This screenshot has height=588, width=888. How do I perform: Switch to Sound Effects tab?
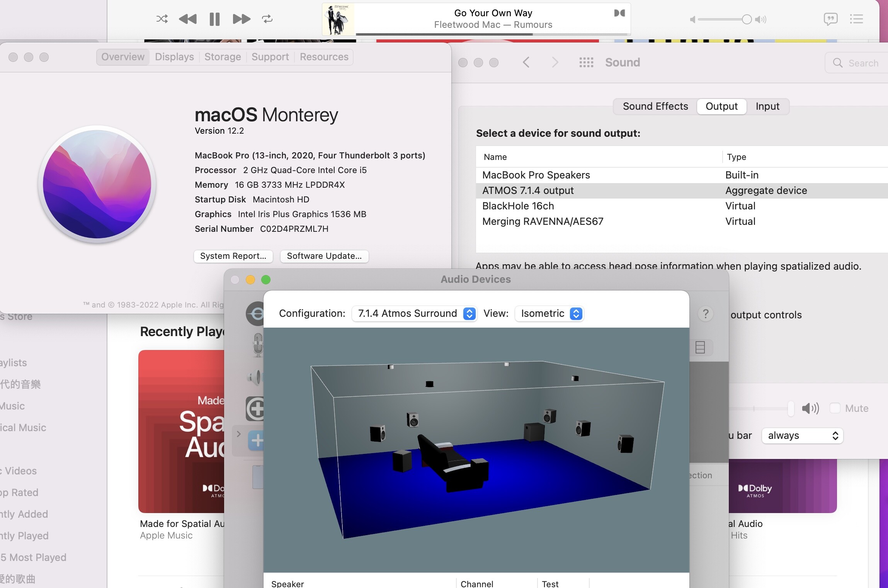click(x=655, y=106)
